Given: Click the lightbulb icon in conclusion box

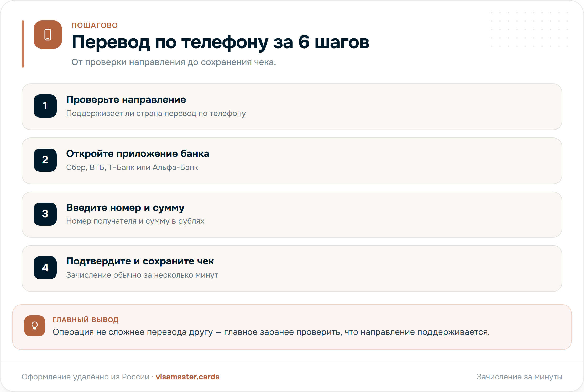Looking at the screenshot, I should (x=35, y=326).
